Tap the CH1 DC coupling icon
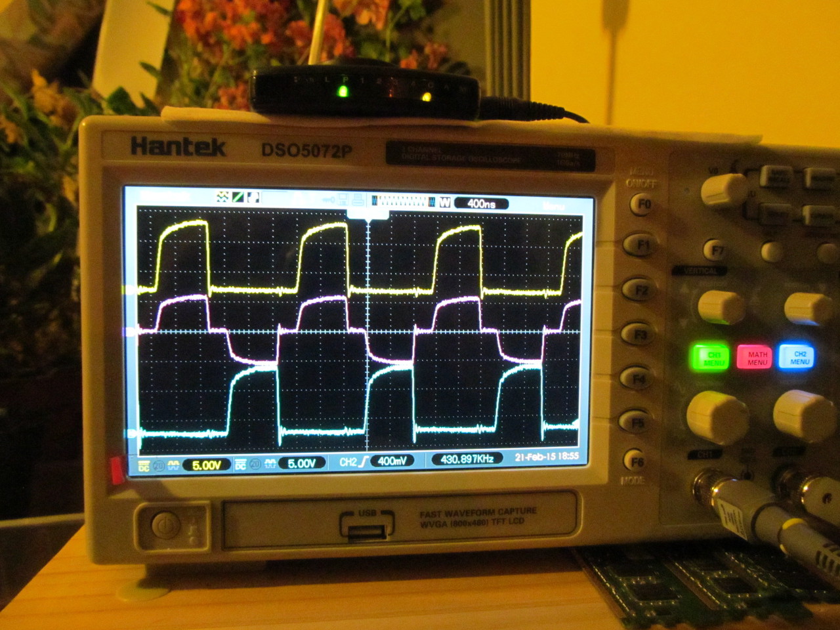Screen dimensions: 840x630 click(x=144, y=465)
